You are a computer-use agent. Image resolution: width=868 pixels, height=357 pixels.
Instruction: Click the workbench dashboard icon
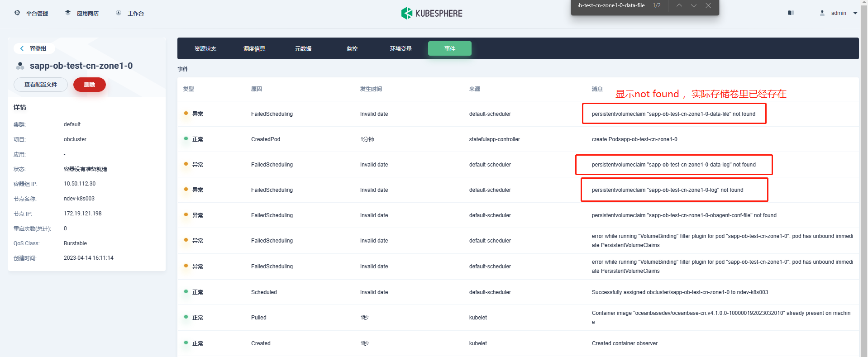click(119, 13)
